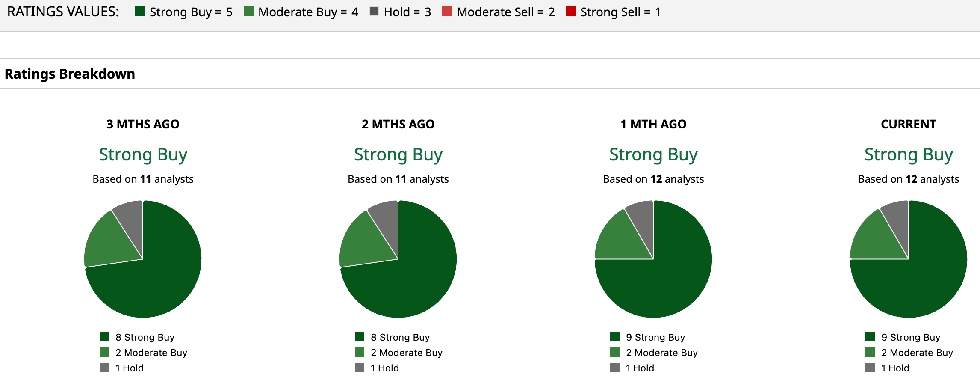Click the 9 Strong Buy swatch under CURRENT

870,337
